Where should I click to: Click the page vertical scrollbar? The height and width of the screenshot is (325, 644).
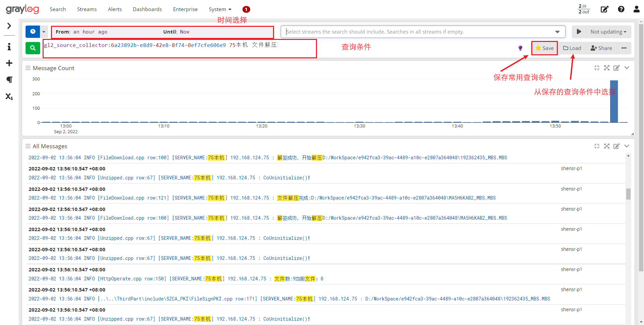click(641, 147)
